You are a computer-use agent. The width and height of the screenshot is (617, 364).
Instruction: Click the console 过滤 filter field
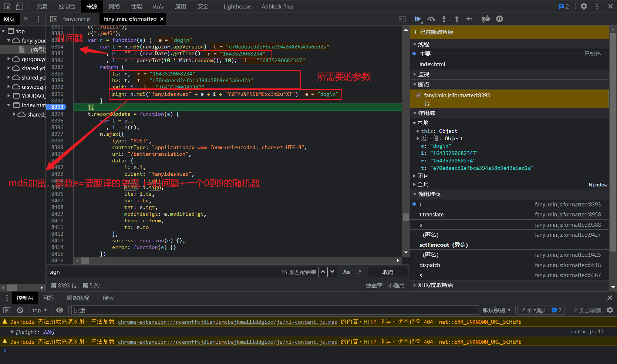[x=275, y=310]
